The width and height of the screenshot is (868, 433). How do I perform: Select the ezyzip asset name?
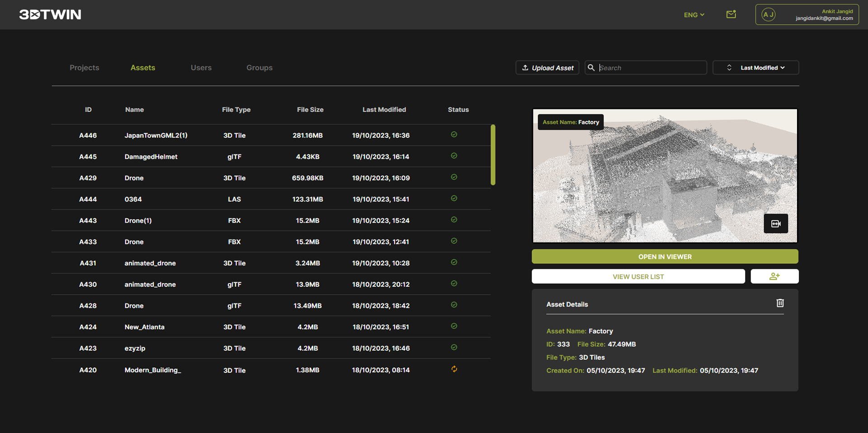click(135, 348)
